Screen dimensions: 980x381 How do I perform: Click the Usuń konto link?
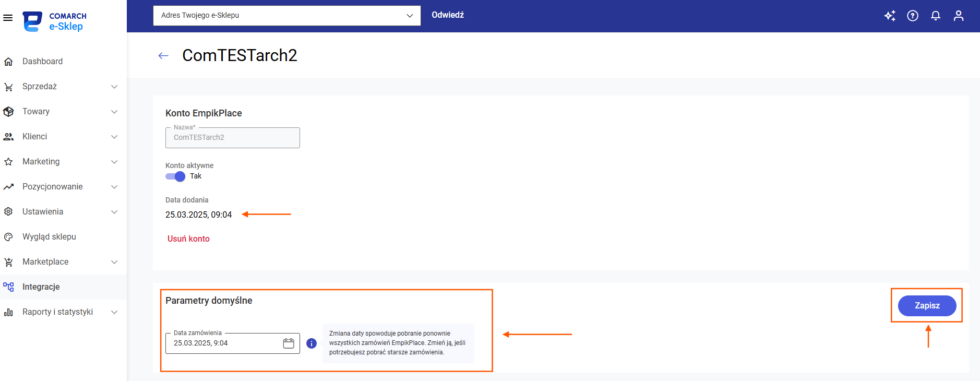[188, 239]
